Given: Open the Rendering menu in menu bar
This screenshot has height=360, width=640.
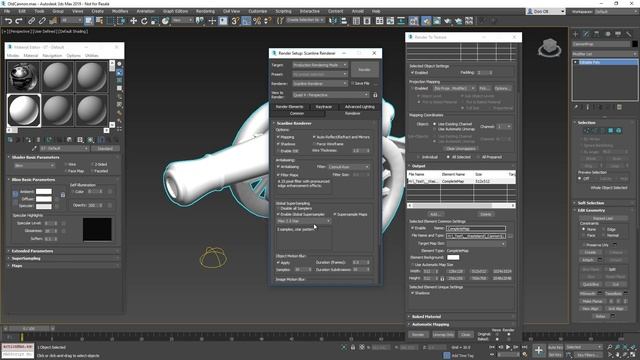Looking at the screenshot, I should click(205, 11).
